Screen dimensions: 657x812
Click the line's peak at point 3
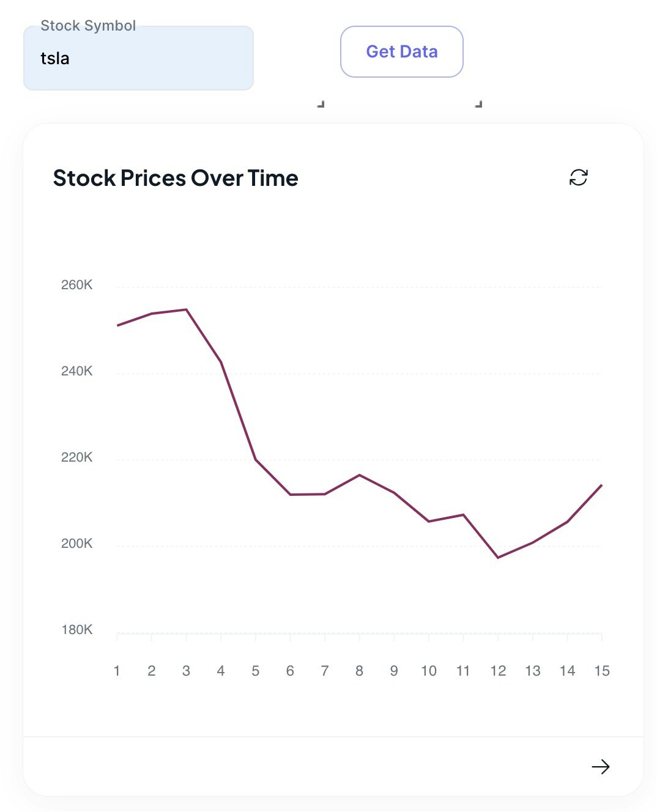(186, 310)
